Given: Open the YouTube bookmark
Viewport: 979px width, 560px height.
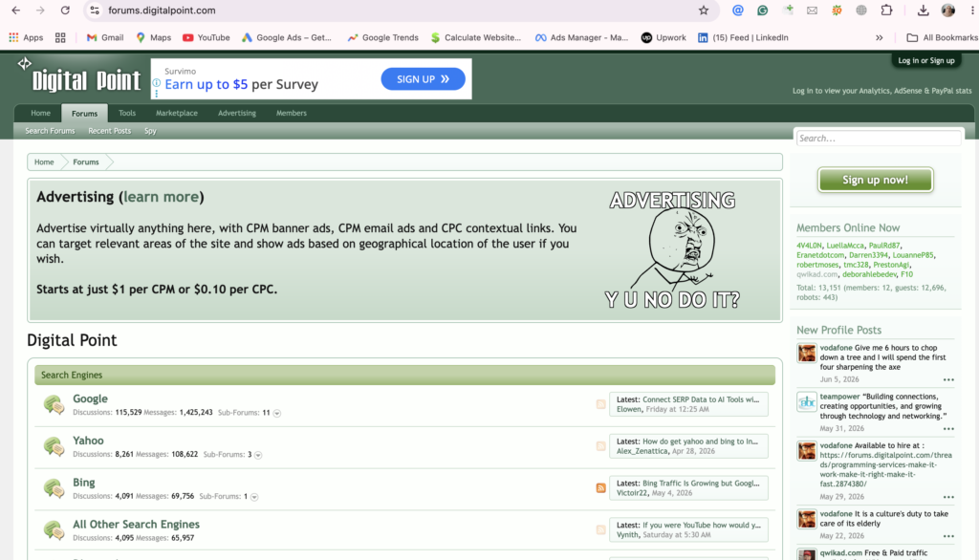Looking at the screenshot, I should (207, 37).
